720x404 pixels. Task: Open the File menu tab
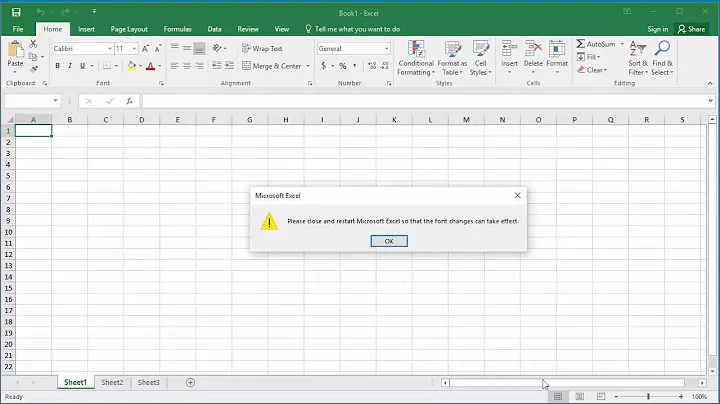click(18, 29)
